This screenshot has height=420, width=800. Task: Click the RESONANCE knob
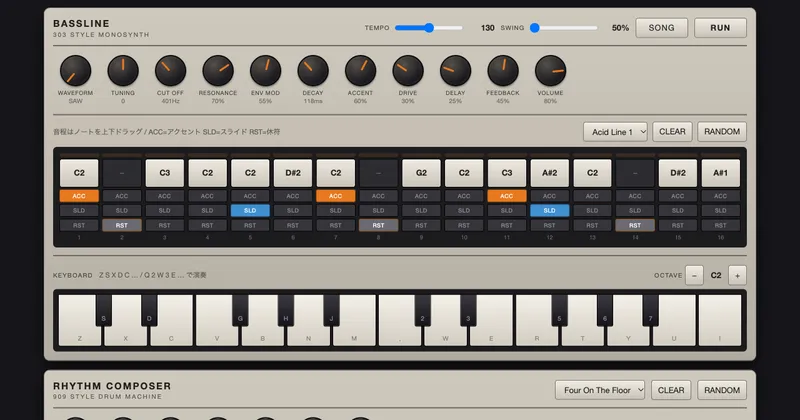tap(218, 71)
